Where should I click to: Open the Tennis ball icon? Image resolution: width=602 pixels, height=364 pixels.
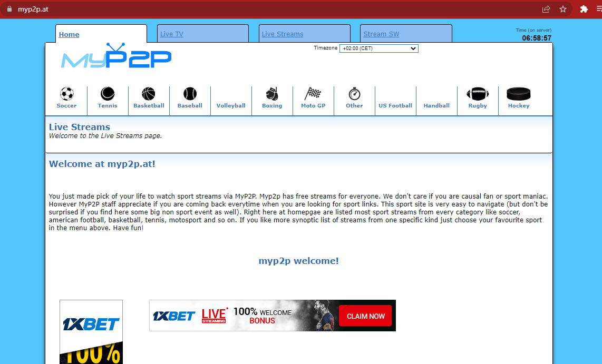(x=108, y=94)
